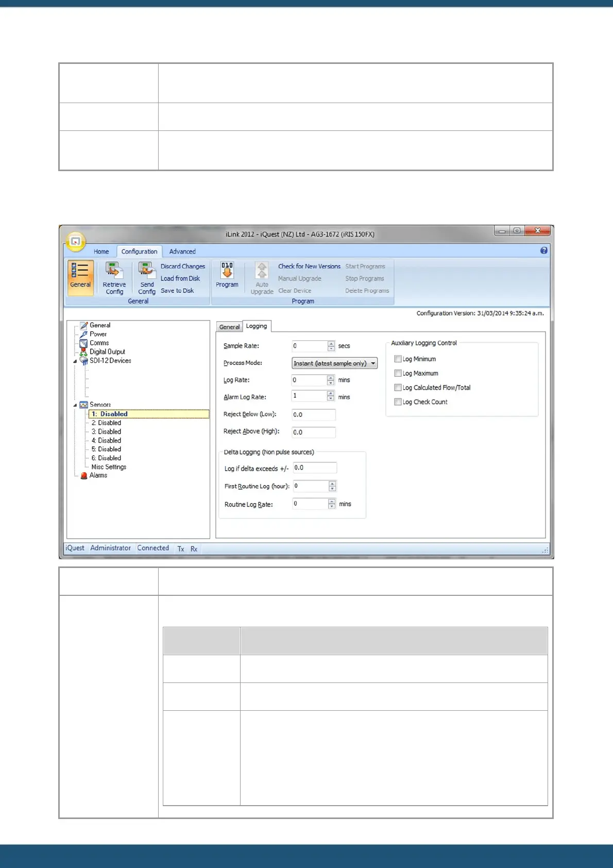Switch to the Advanced ribbon tab

click(x=182, y=252)
